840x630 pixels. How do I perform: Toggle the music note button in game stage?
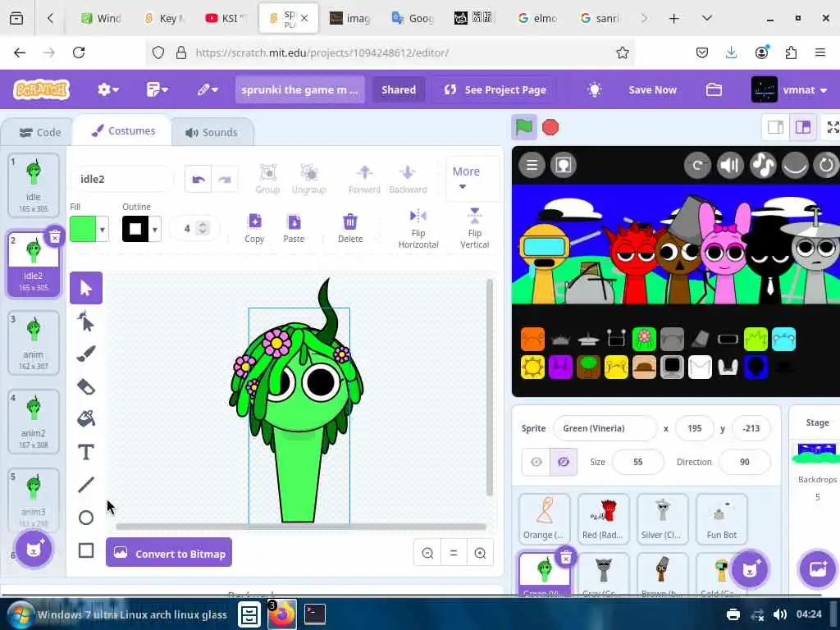click(x=763, y=165)
